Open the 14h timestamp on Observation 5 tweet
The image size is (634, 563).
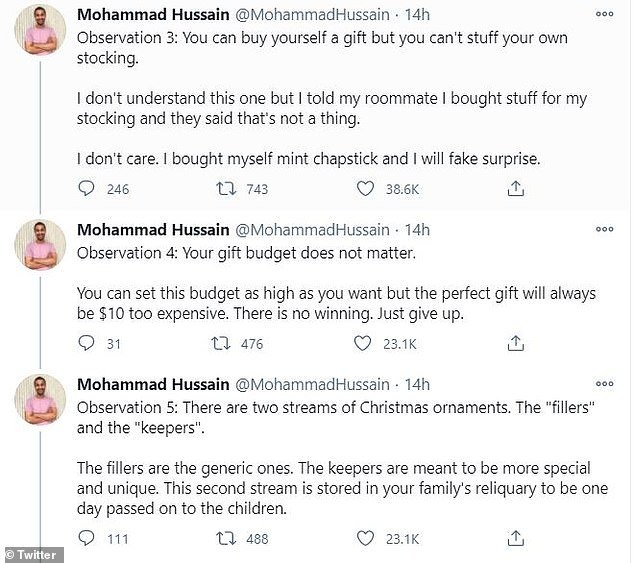pos(416,384)
